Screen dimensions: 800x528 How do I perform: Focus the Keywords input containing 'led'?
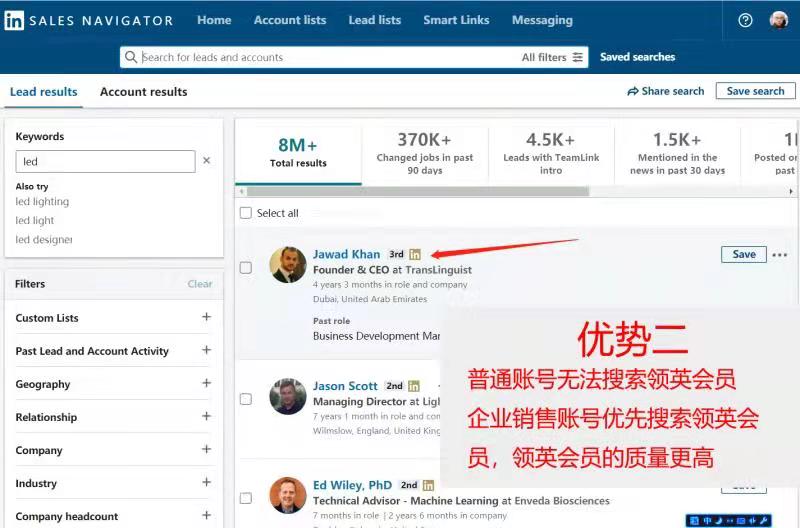point(105,161)
